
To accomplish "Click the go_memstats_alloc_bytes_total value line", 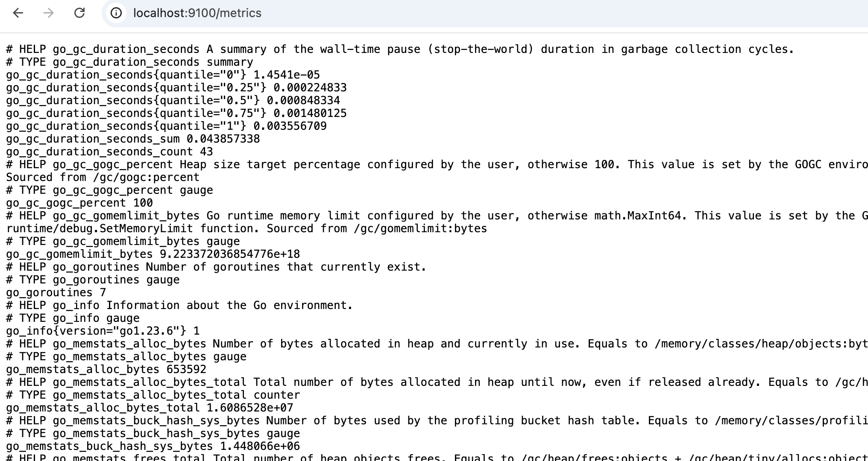I will (x=150, y=408).
